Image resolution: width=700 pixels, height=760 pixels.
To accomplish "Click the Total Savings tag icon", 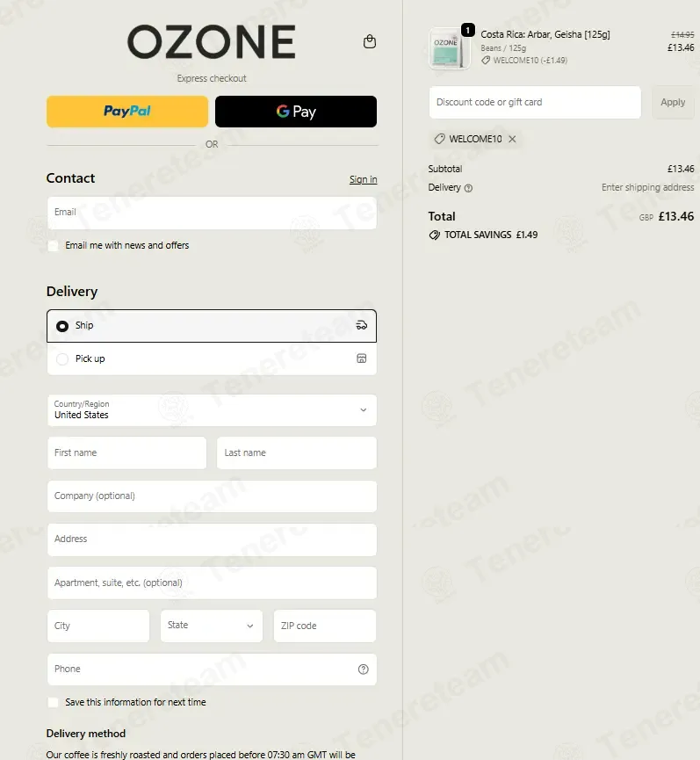I will click(435, 235).
